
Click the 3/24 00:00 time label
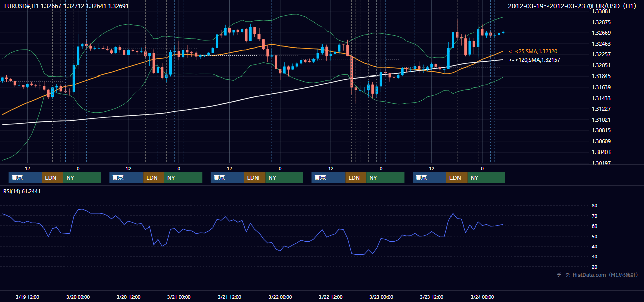(482, 297)
